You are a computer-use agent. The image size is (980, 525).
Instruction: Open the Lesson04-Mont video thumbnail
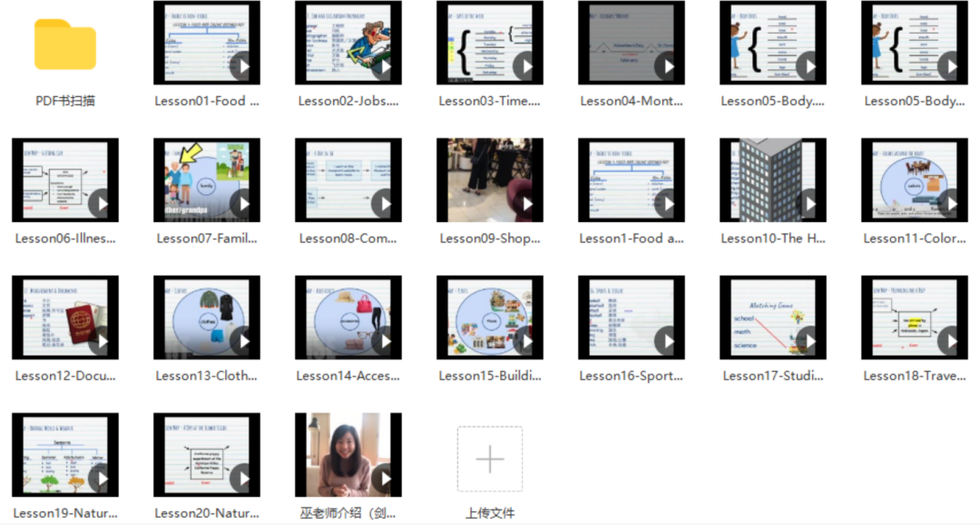(x=632, y=43)
